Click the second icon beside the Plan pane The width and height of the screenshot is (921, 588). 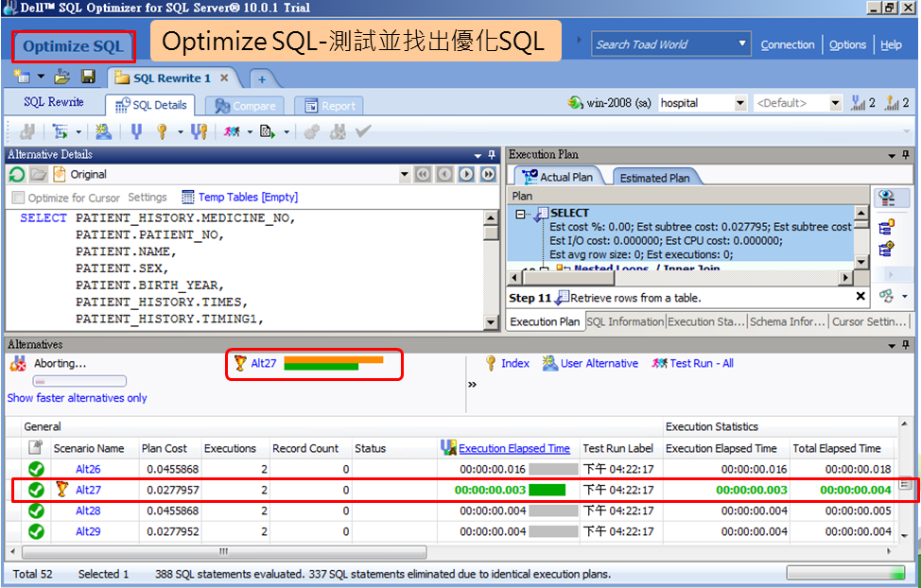click(x=886, y=226)
